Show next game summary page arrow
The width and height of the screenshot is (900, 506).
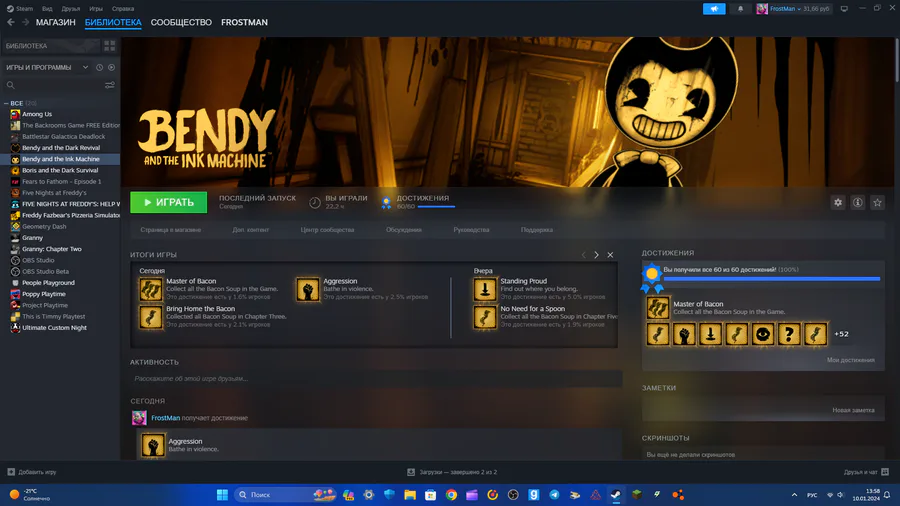point(596,255)
